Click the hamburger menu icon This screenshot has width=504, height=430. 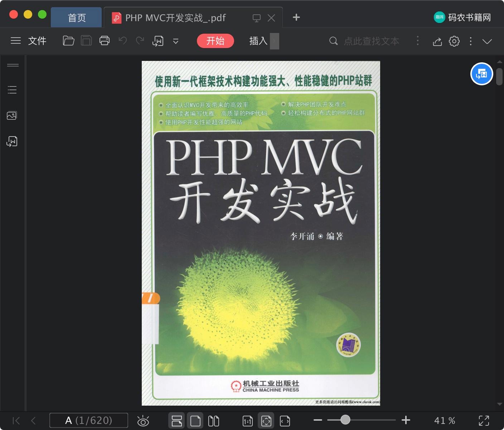[x=16, y=41]
